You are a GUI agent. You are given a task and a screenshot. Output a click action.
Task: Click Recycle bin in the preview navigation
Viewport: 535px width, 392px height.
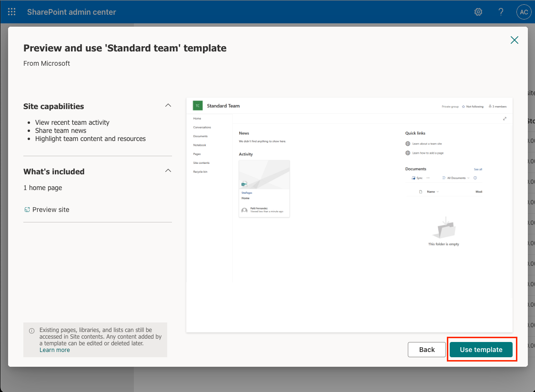200,171
